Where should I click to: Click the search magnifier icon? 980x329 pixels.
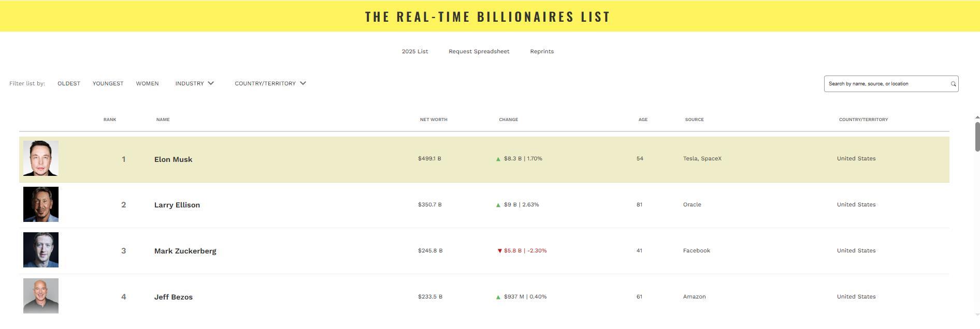click(953, 84)
